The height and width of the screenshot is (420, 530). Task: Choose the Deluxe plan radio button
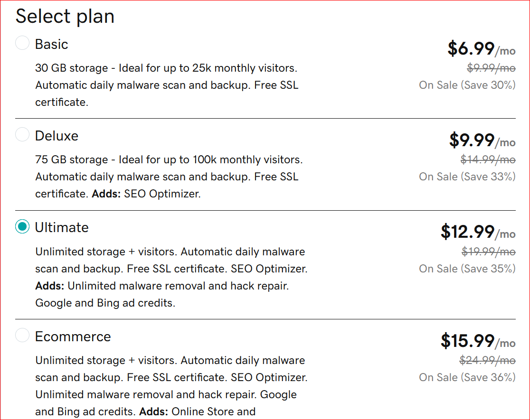[22, 135]
